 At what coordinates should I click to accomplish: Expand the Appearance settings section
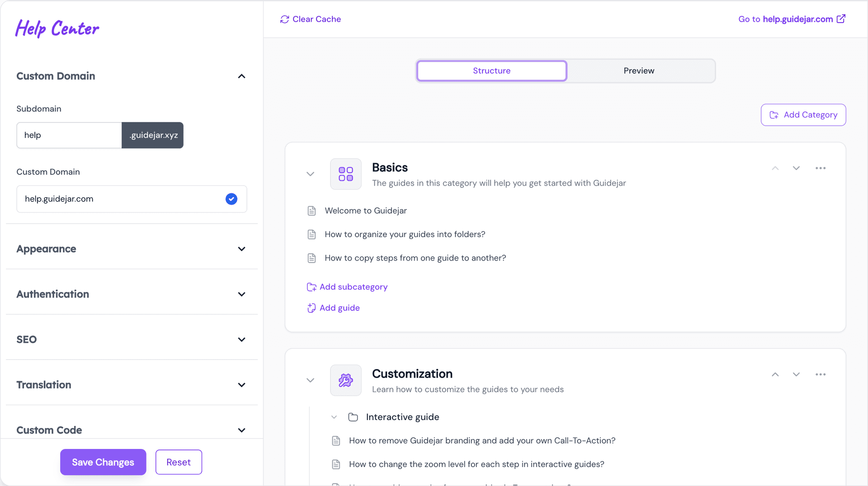click(241, 249)
